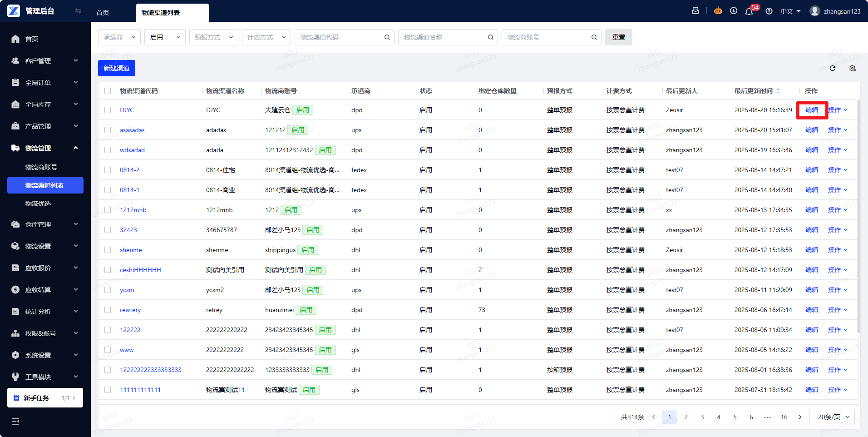Toggle the select-all checkbox in table header
868x437 pixels.
tap(108, 91)
